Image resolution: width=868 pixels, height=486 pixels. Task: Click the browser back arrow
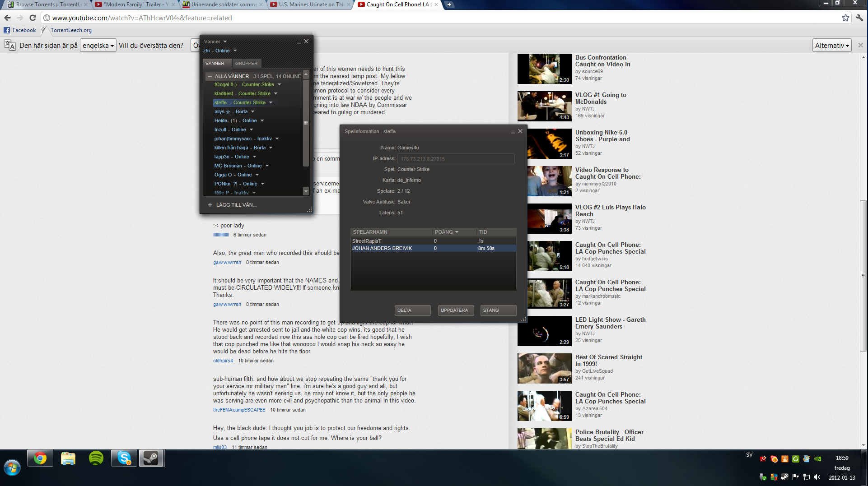[7, 18]
